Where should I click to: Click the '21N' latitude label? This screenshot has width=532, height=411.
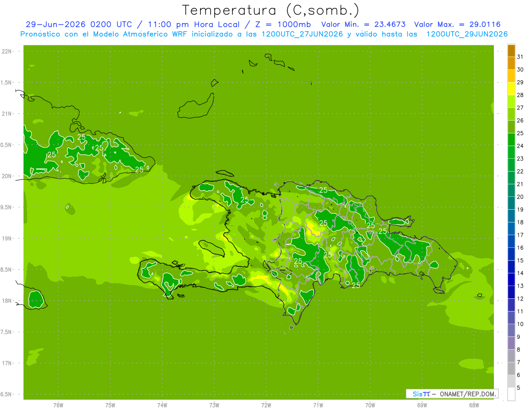[x=7, y=114]
